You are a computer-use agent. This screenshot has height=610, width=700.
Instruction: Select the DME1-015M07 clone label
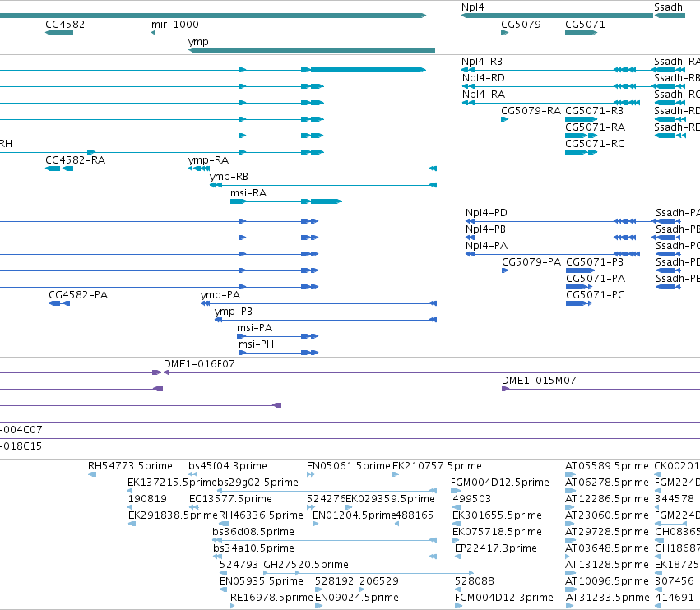[x=539, y=381]
